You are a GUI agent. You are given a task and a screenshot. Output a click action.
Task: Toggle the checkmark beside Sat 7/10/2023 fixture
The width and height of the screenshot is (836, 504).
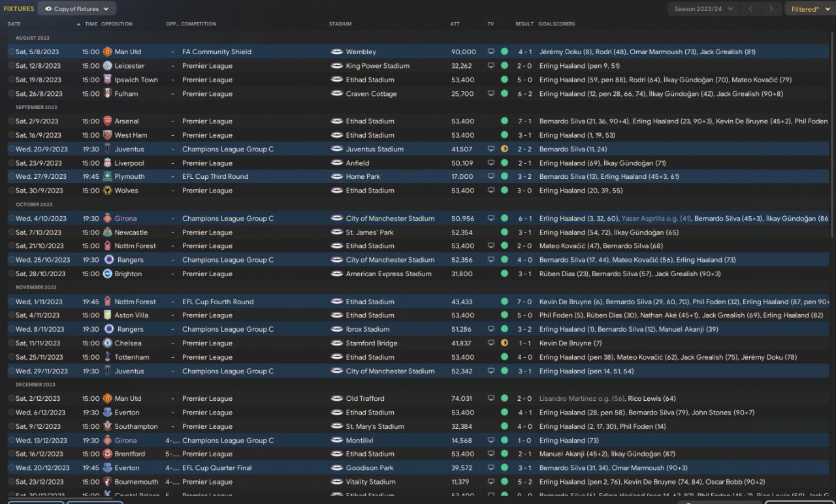tap(11, 232)
